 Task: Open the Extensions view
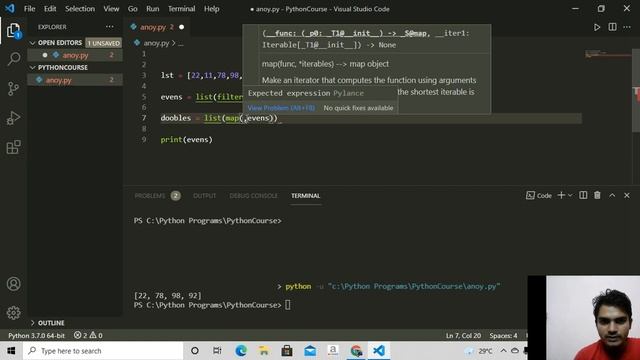13,147
